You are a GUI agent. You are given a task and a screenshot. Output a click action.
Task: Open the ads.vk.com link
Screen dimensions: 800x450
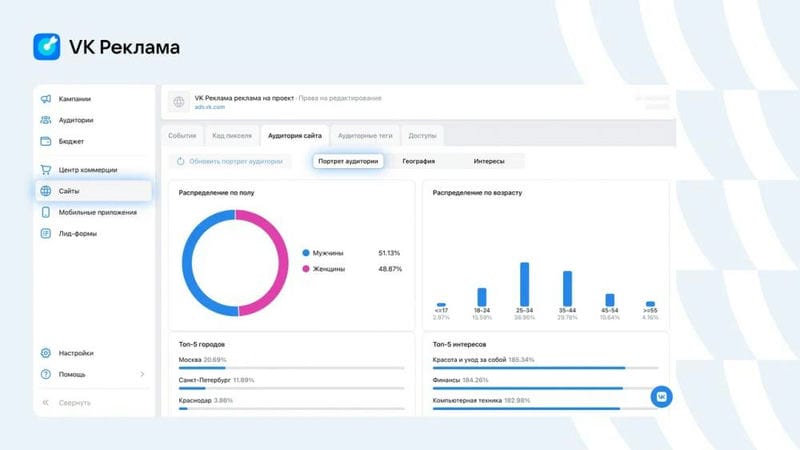tap(210, 107)
